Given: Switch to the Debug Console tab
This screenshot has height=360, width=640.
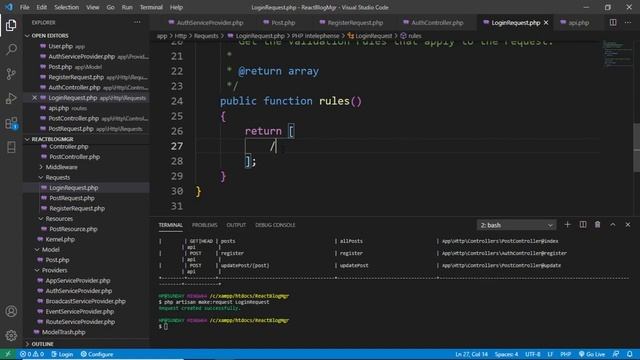Looking at the screenshot, I should 275,225.
